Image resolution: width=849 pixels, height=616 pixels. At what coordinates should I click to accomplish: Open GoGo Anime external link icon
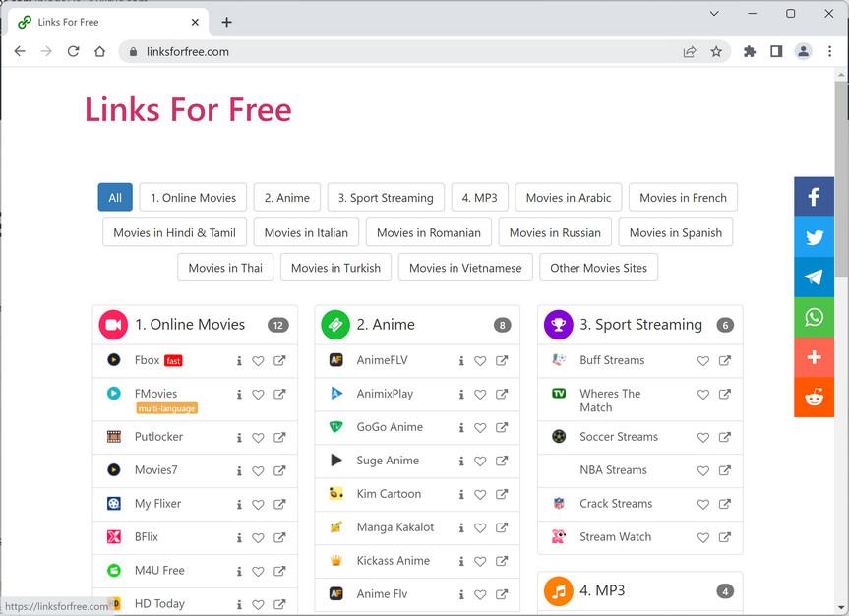coord(502,427)
